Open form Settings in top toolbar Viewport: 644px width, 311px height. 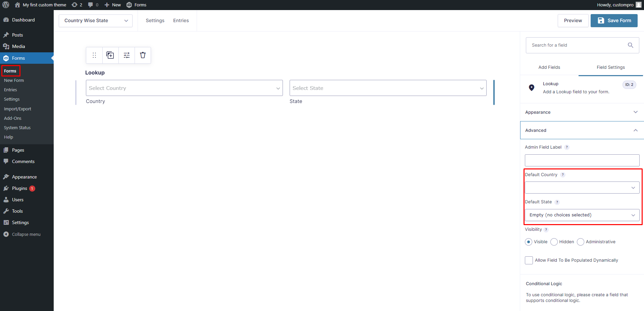click(x=155, y=20)
